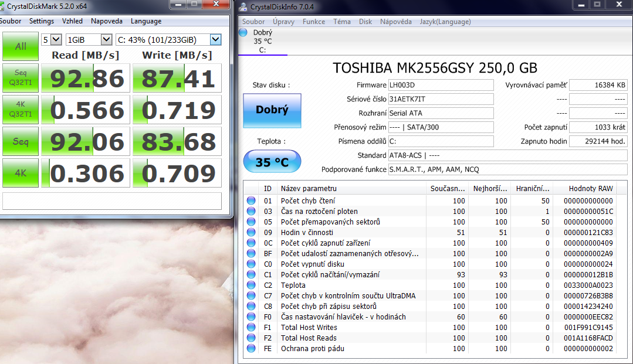Open Language menu in CrystalDiskMark
Viewport: 633px width, 364px height.
[x=146, y=21]
